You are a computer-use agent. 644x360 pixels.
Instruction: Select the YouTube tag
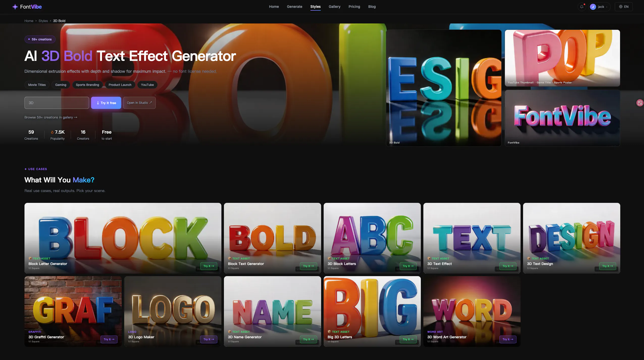[x=147, y=85]
